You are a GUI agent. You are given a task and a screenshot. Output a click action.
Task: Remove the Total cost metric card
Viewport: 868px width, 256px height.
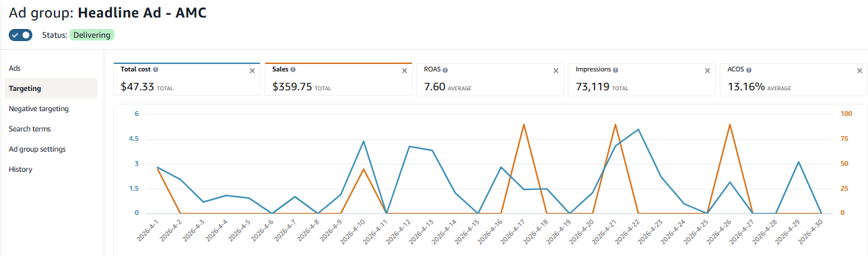pos(253,71)
